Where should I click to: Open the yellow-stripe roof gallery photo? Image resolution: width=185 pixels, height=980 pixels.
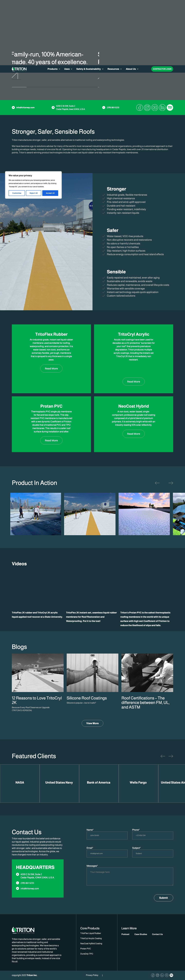[90, 514]
